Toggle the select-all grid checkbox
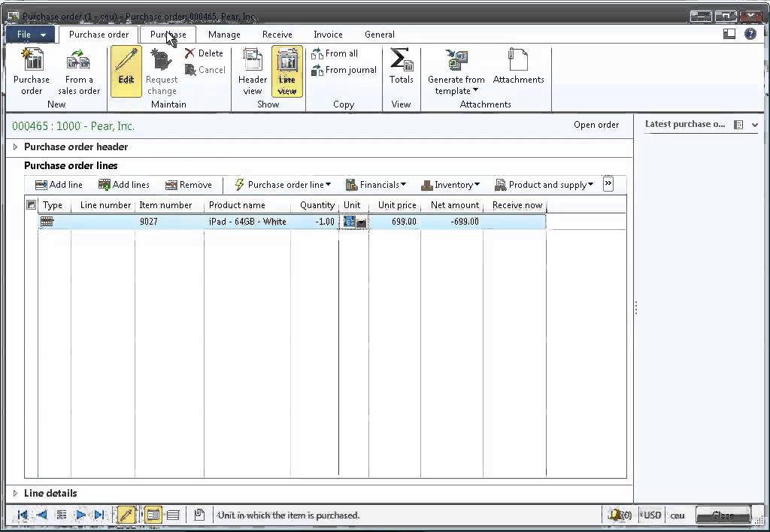 pos(31,205)
